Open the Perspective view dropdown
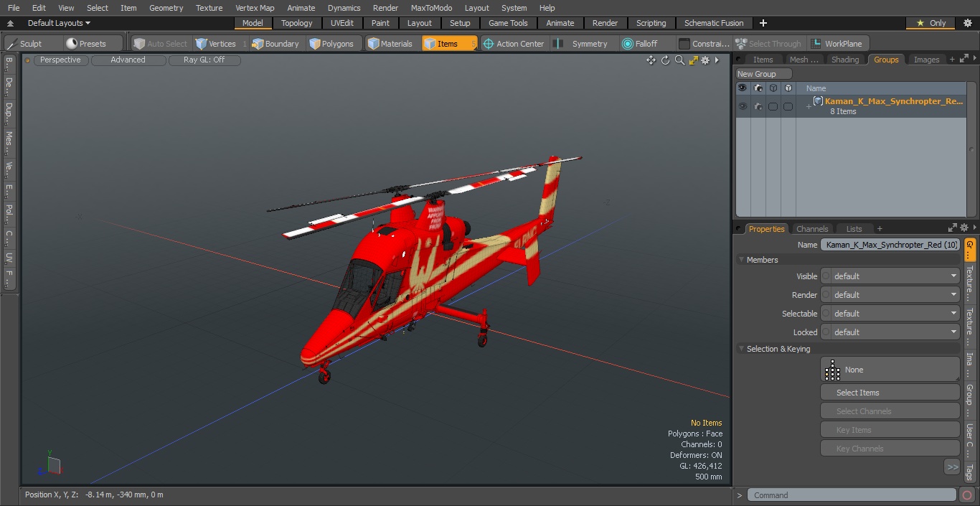 tap(60, 60)
